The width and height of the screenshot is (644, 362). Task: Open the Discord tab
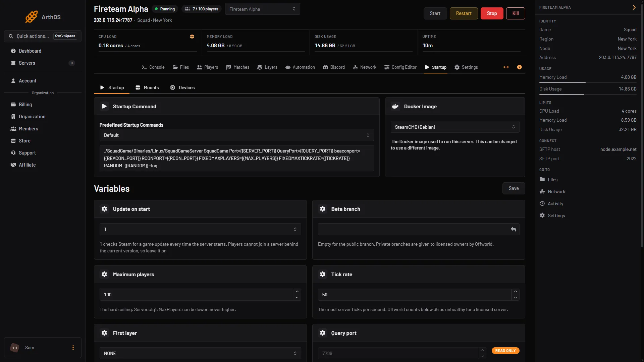coord(334,67)
